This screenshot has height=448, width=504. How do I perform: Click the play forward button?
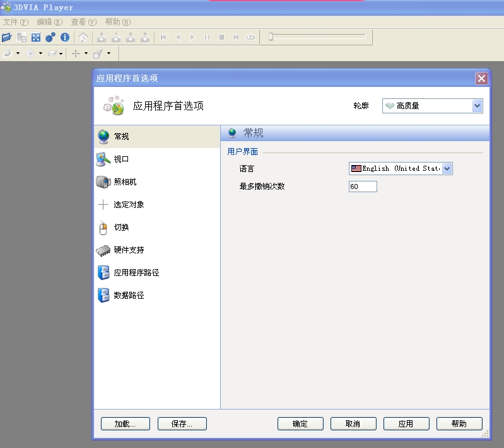point(192,37)
